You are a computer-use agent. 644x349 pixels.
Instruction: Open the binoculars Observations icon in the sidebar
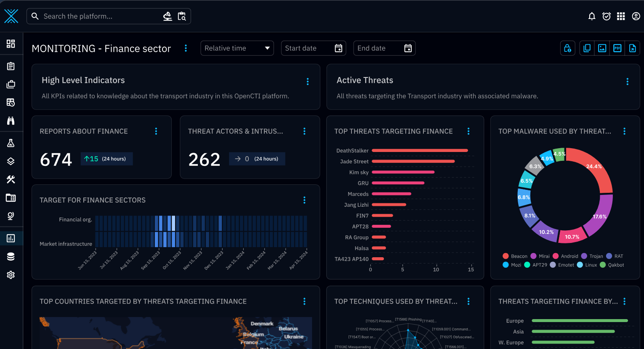11,121
